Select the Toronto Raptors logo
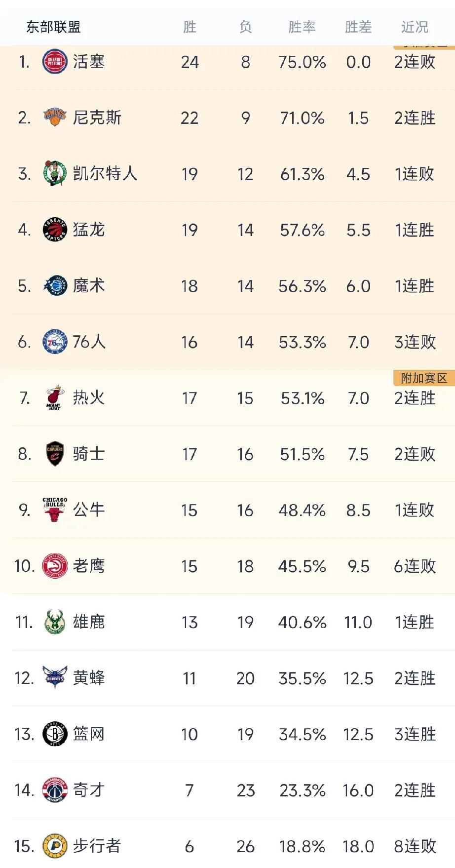This screenshot has height=868, width=455. (55, 230)
